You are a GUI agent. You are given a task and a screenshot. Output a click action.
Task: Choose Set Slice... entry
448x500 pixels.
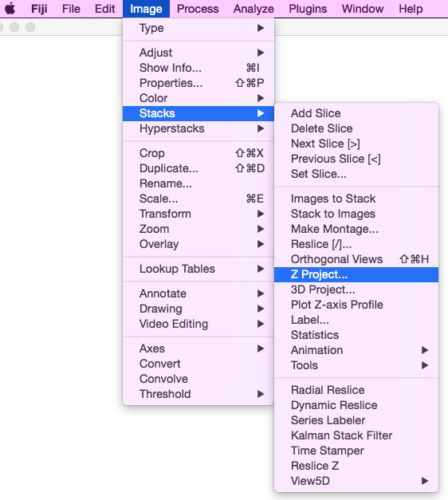coord(356,174)
